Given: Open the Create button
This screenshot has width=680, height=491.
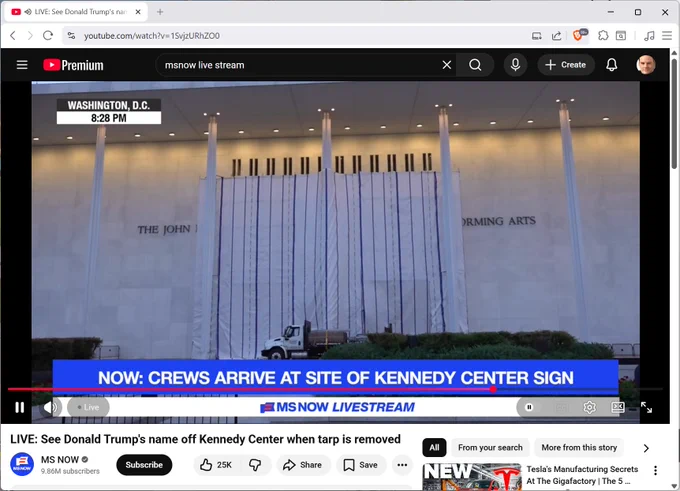Looking at the screenshot, I should 566,65.
